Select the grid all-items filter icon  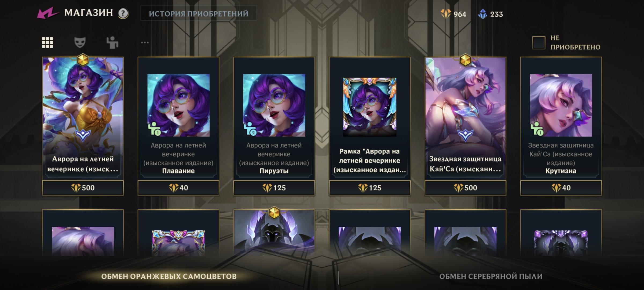coord(47,42)
